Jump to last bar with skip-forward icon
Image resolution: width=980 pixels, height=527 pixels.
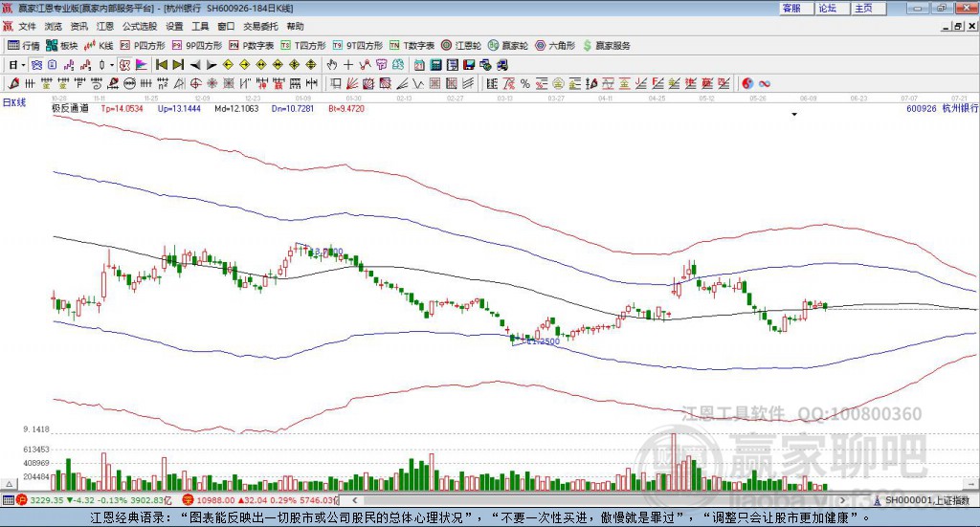(178, 65)
